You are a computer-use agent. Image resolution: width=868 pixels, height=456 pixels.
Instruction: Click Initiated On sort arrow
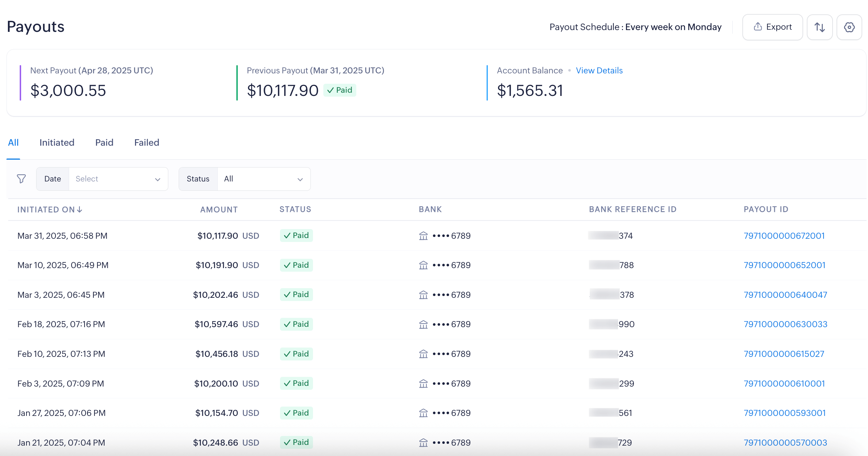[79, 209]
